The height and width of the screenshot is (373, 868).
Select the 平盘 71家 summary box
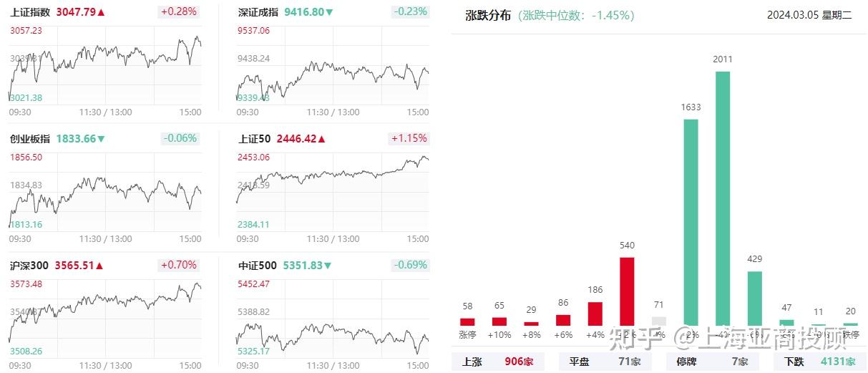[x=605, y=362]
